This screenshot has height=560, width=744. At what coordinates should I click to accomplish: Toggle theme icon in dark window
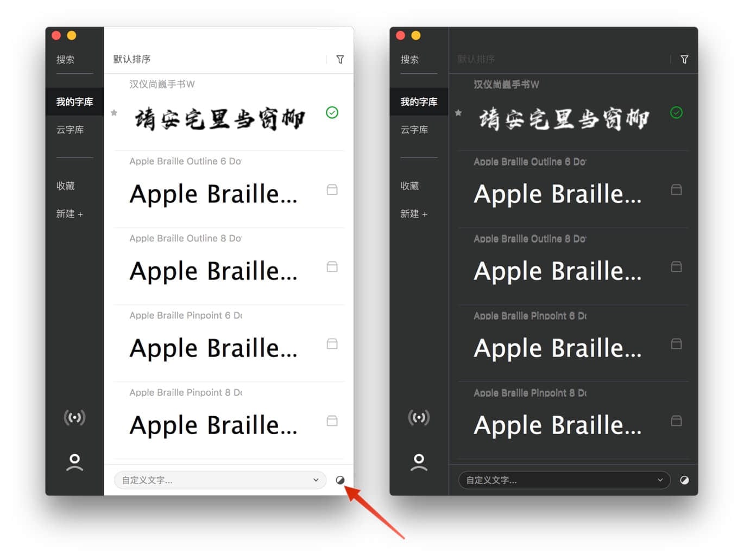(684, 480)
